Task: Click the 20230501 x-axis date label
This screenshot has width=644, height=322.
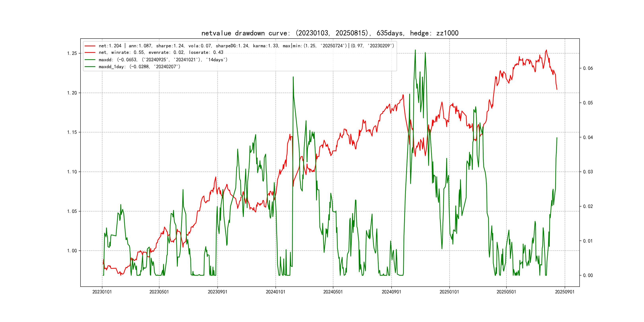Action: point(159,292)
